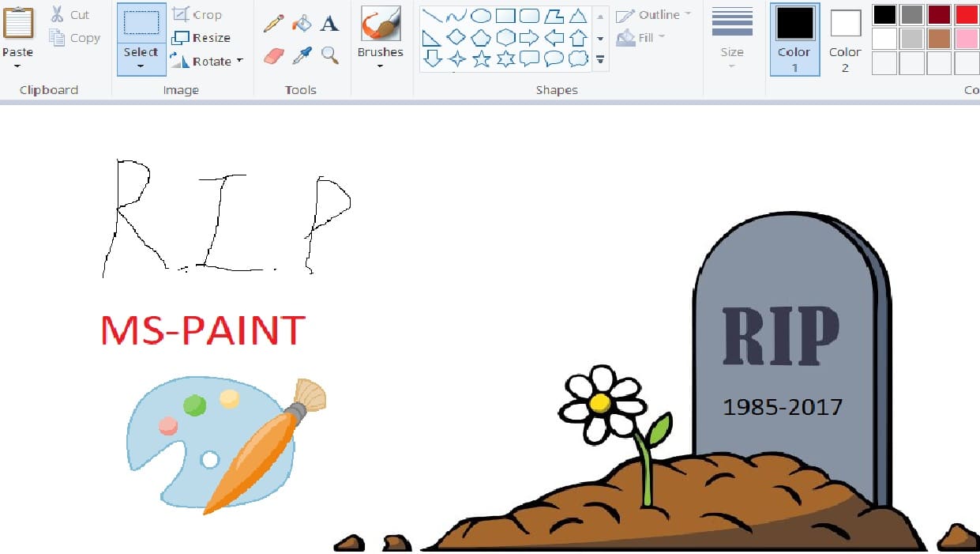Activate the Color 1 foreground button
980x554 pixels.
point(794,40)
